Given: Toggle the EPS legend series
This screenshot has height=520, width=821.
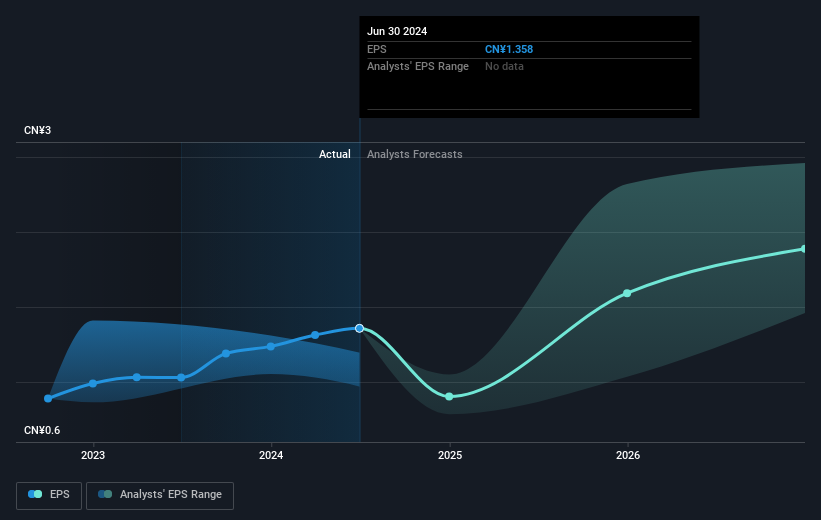Looking at the screenshot, I should 49,495.
